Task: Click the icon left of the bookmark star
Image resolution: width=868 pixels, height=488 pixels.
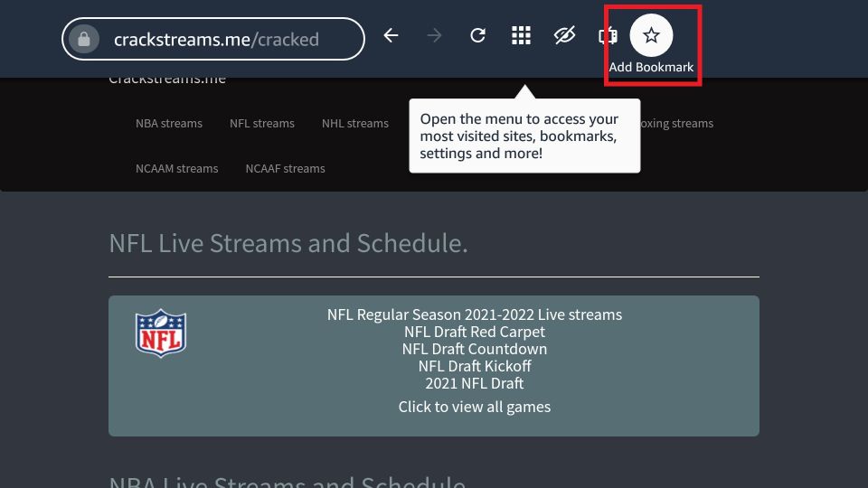Action: point(608,36)
